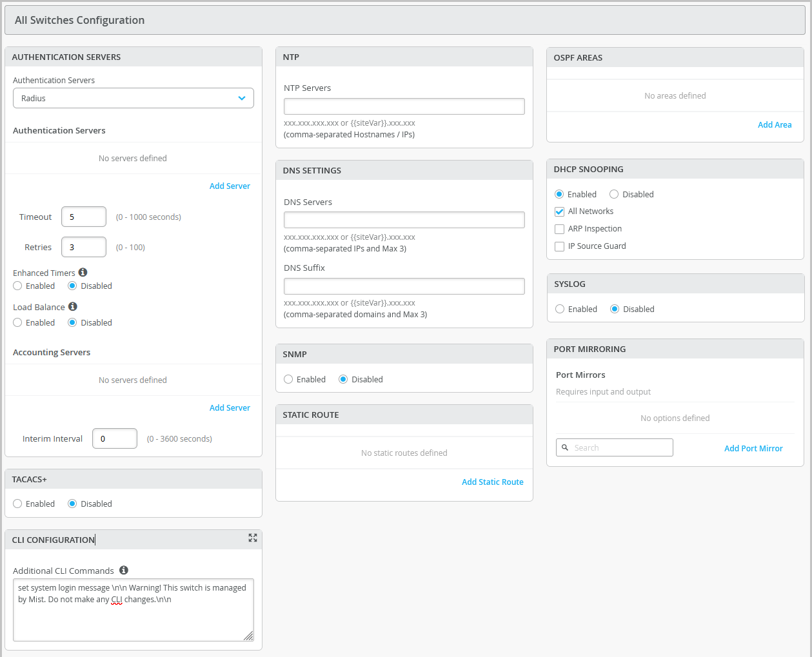Click Add Static Route link
The height and width of the screenshot is (657, 812).
tap(492, 482)
